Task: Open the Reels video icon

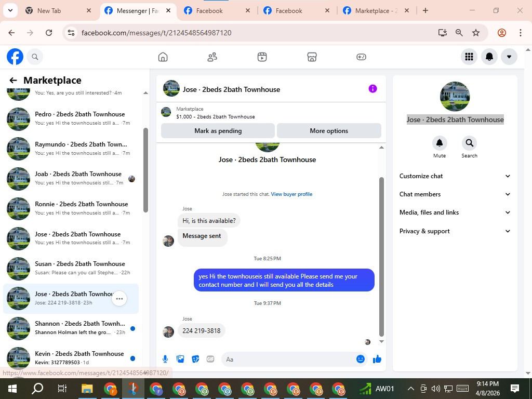Action: click(x=262, y=57)
